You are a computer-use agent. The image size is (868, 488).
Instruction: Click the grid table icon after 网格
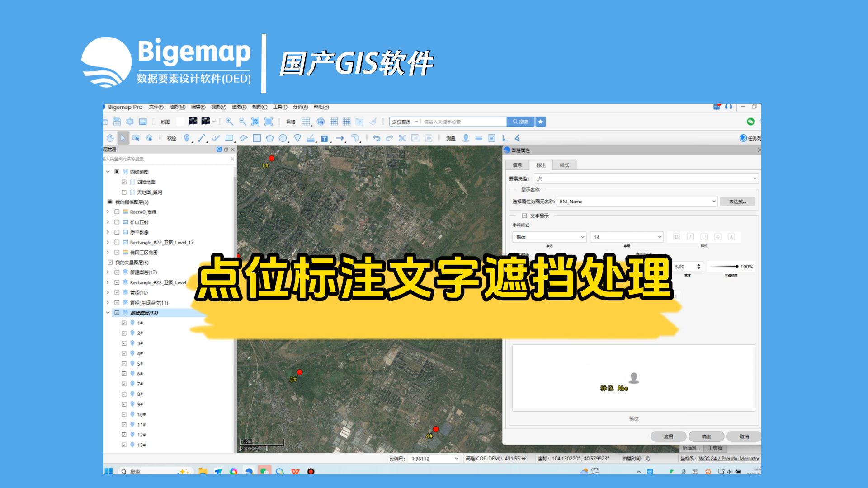pos(306,122)
